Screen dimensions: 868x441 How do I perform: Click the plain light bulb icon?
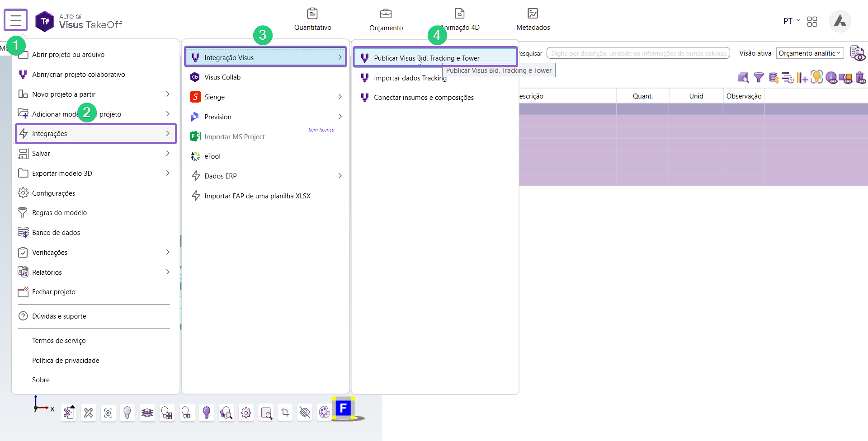127,413
